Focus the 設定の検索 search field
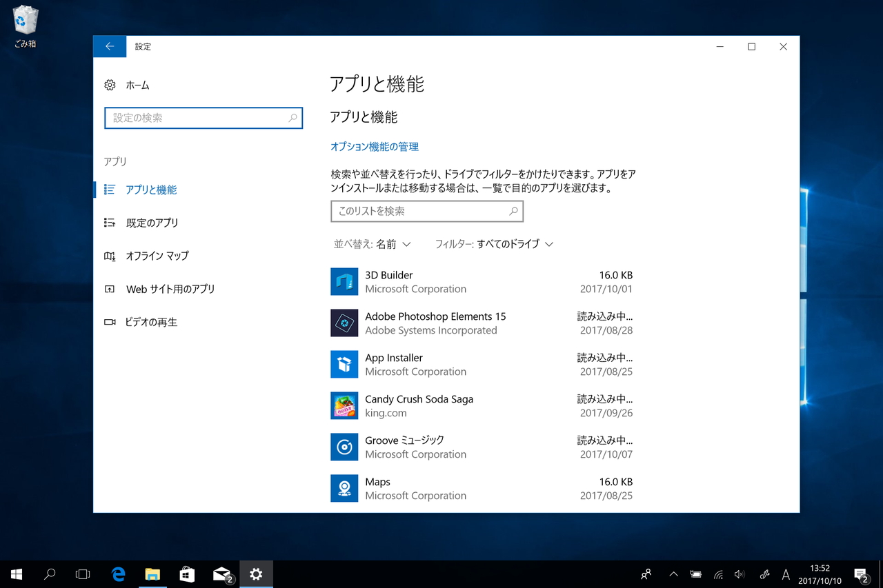883x588 pixels. [204, 118]
